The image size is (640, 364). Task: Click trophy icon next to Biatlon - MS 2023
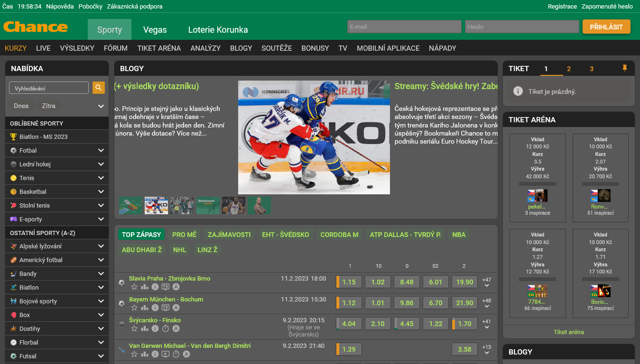[13, 136]
